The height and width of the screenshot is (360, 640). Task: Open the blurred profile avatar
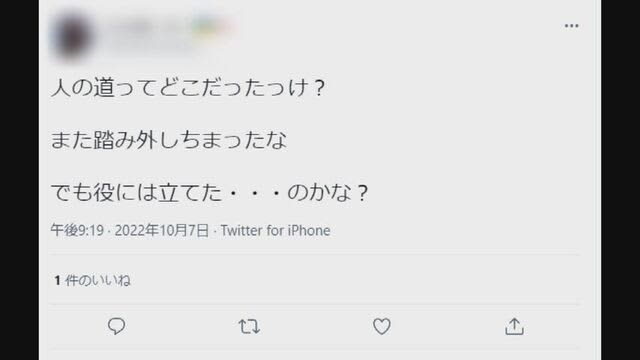[72, 36]
